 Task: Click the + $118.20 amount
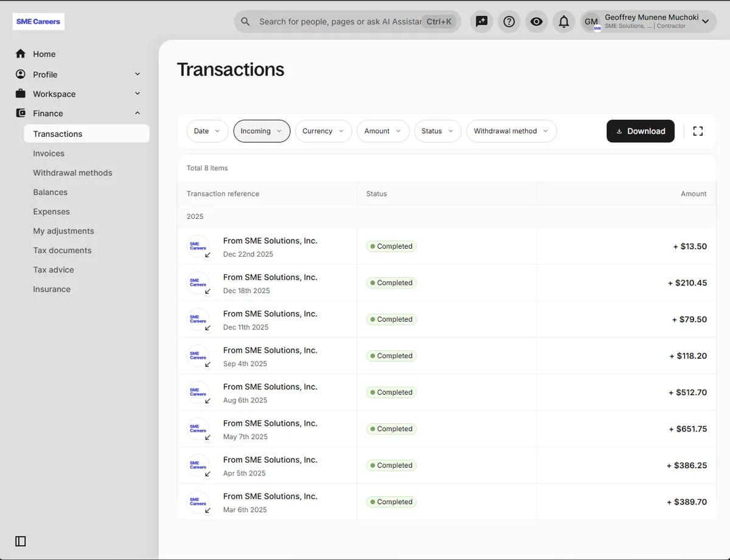pyautogui.click(x=688, y=356)
